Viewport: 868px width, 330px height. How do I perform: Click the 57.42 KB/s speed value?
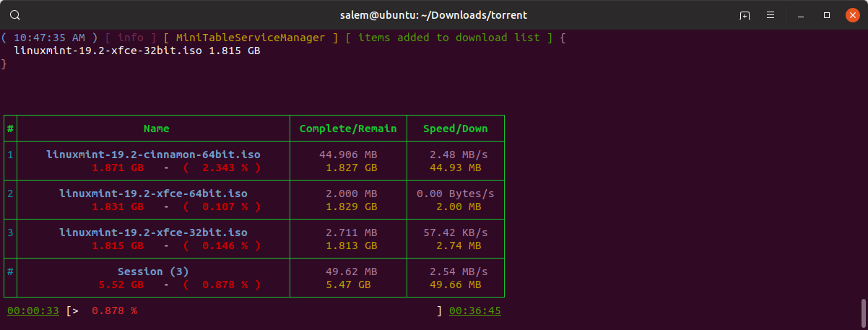tap(456, 233)
